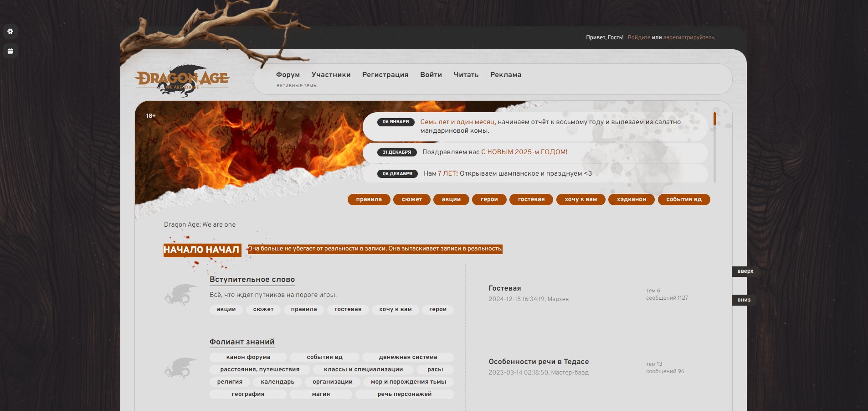Viewport: 868px width, 411px height.
Task: Open the расстояния, путешествия tag
Action: tap(260, 369)
